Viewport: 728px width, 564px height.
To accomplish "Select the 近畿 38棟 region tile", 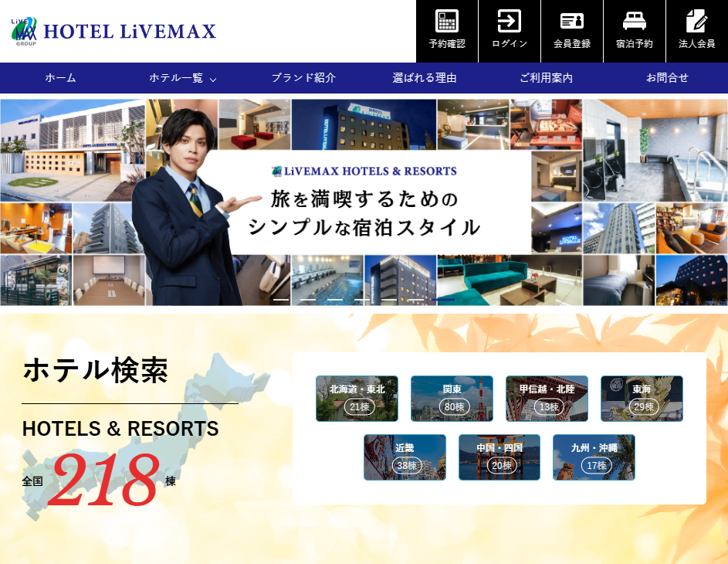I will [405, 457].
